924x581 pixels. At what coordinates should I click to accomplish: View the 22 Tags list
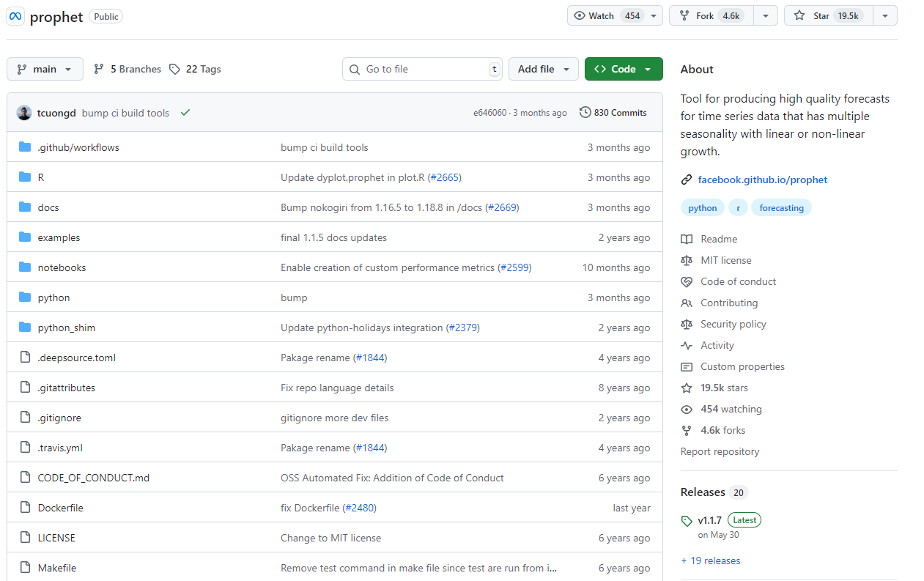[x=195, y=69]
